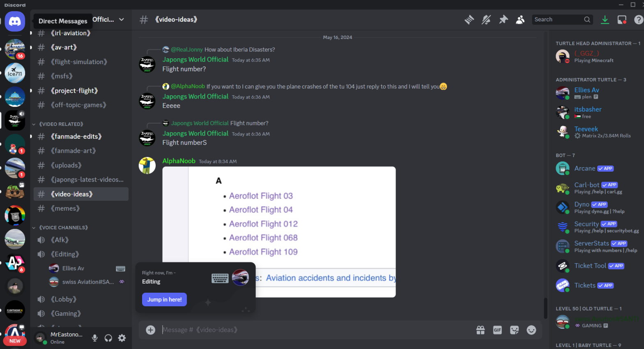Toggle microphone mute in user panel
This screenshot has height=349, width=644.
[95, 338]
